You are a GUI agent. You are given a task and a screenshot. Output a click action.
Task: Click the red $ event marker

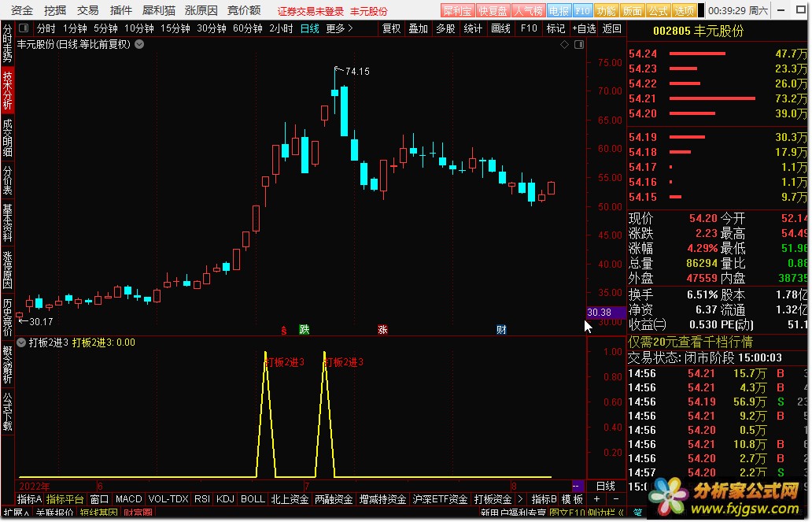284,330
